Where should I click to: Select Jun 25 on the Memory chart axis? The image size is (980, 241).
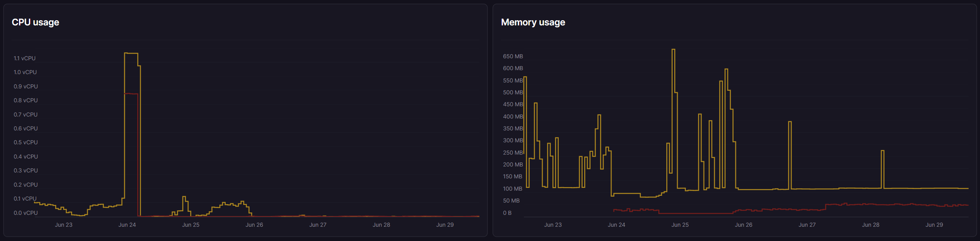click(680, 225)
